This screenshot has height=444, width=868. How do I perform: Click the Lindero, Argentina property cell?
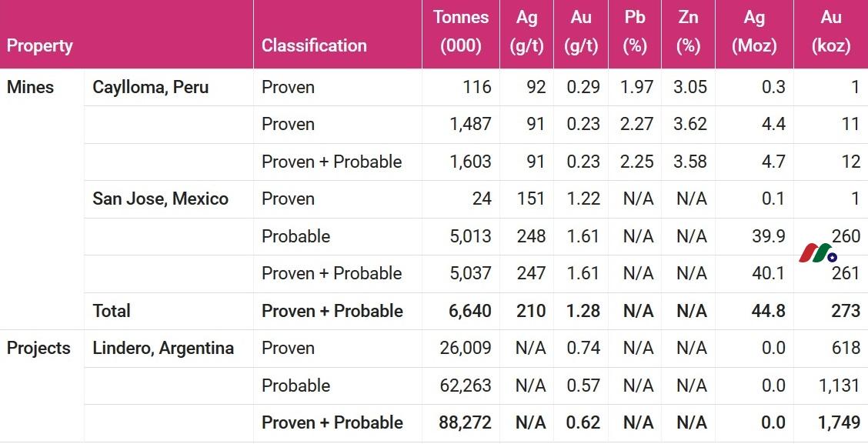tap(163, 349)
